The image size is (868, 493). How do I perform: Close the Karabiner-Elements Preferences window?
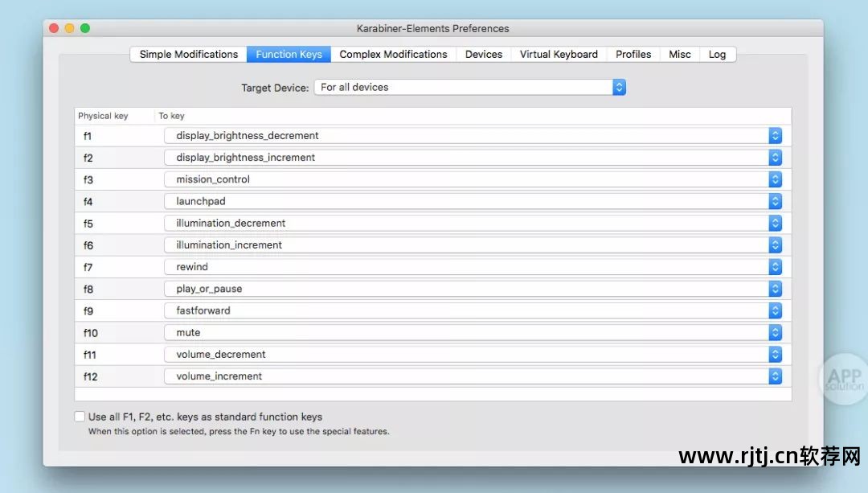pos(54,28)
